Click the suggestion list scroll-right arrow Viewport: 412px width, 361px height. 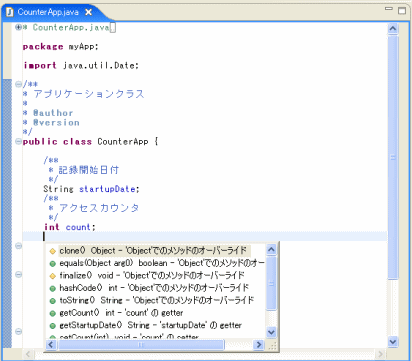(258, 345)
